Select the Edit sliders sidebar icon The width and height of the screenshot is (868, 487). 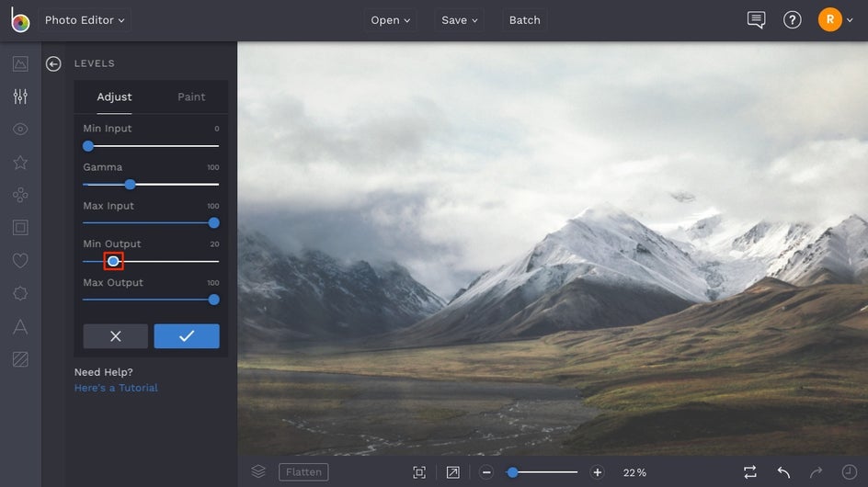pos(20,96)
